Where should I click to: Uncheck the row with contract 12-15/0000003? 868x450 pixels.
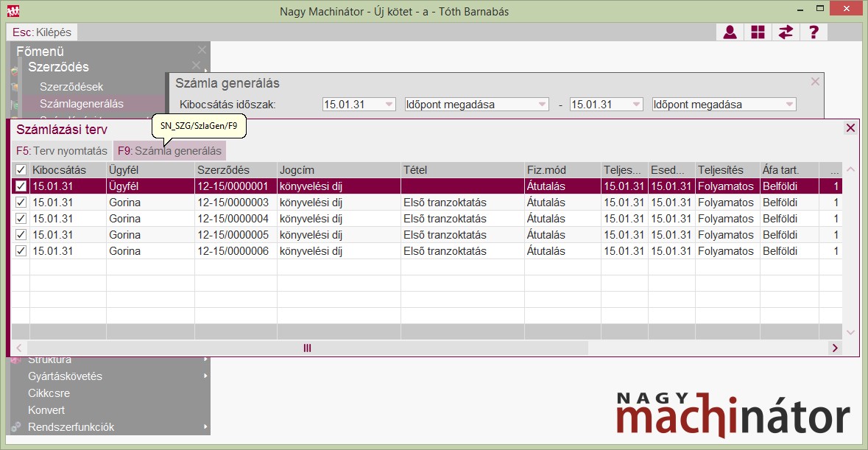tap(21, 202)
